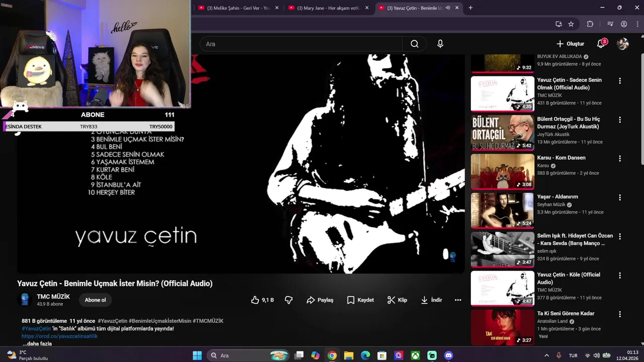Open Ta Ki Seni Görene Kadar thumbnail
The height and width of the screenshot is (362, 644).
click(503, 327)
